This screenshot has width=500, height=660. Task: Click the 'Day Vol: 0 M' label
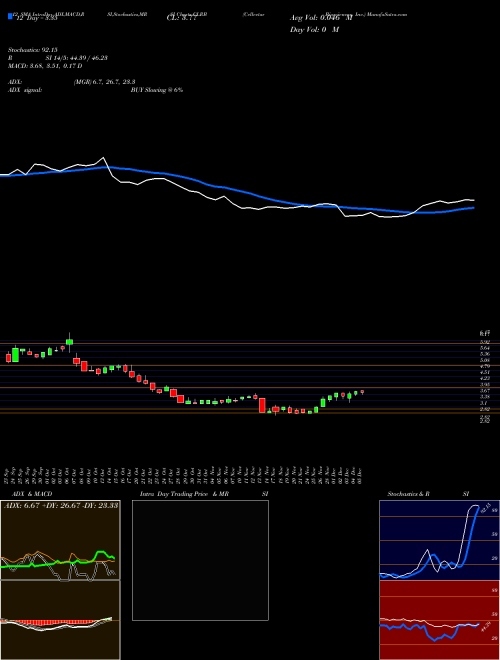point(315,30)
